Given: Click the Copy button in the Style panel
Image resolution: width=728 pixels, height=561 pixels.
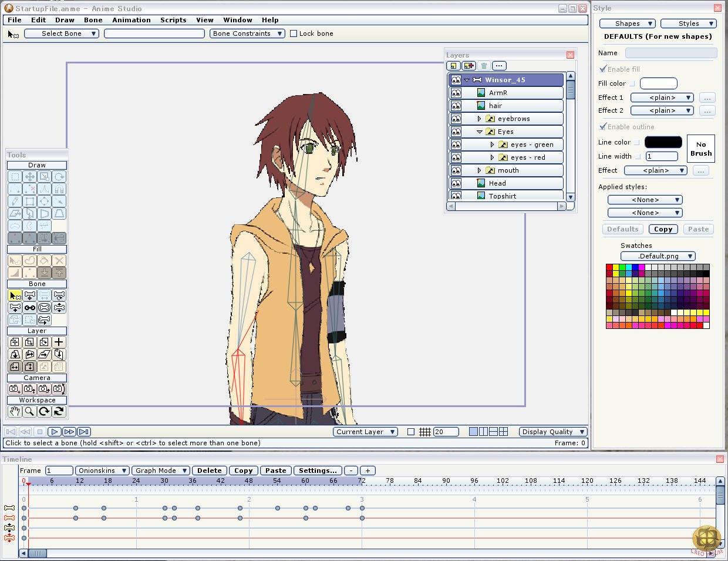Looking at the screenshot, I should coord(663,229).
